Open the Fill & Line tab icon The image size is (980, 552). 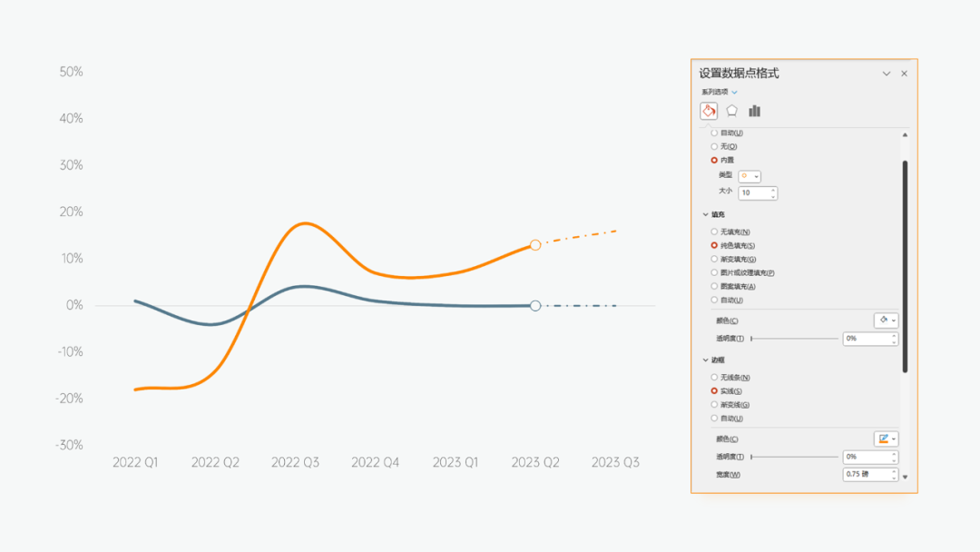tap(709, 111)
